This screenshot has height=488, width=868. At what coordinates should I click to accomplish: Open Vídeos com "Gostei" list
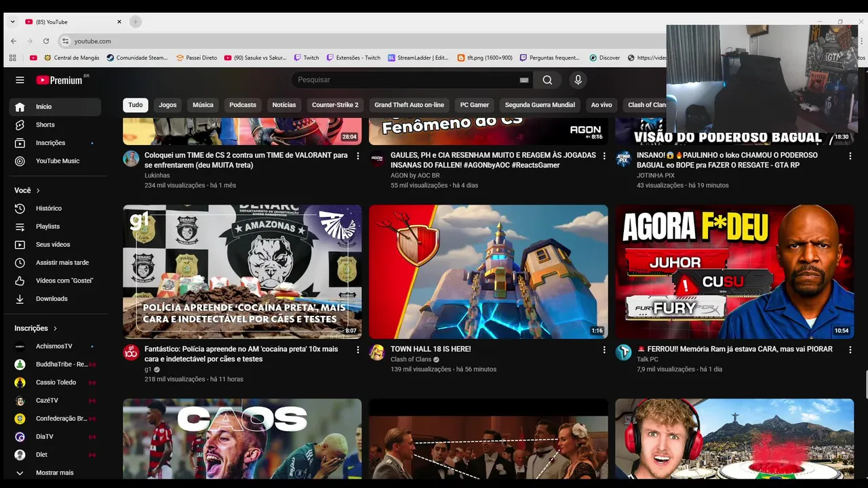[x=55, y=281]
